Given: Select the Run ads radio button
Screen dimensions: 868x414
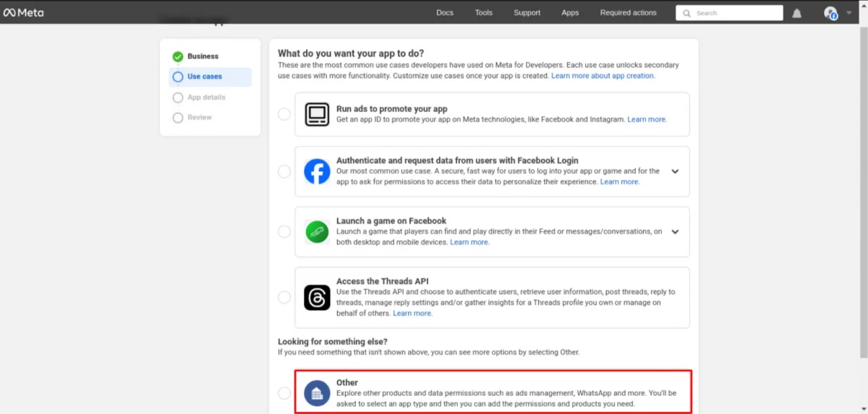Looking at the screenshot, I should [284, 114].
